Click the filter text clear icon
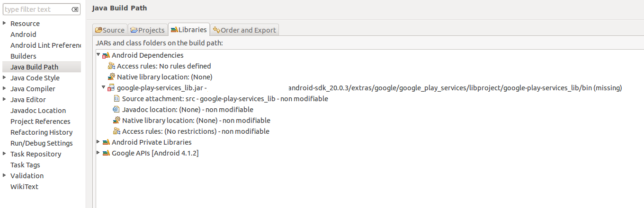The image size is (644, 208). click(x=75, y=9)
